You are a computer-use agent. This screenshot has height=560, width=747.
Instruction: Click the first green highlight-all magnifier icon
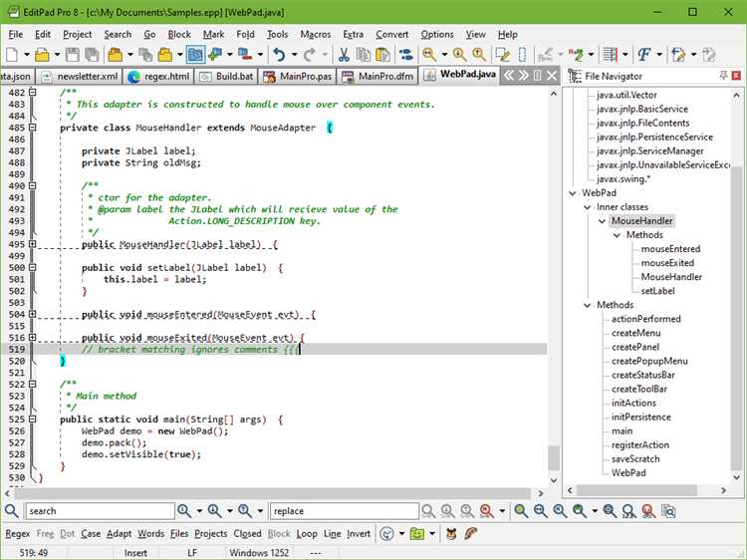pos(521,511)
